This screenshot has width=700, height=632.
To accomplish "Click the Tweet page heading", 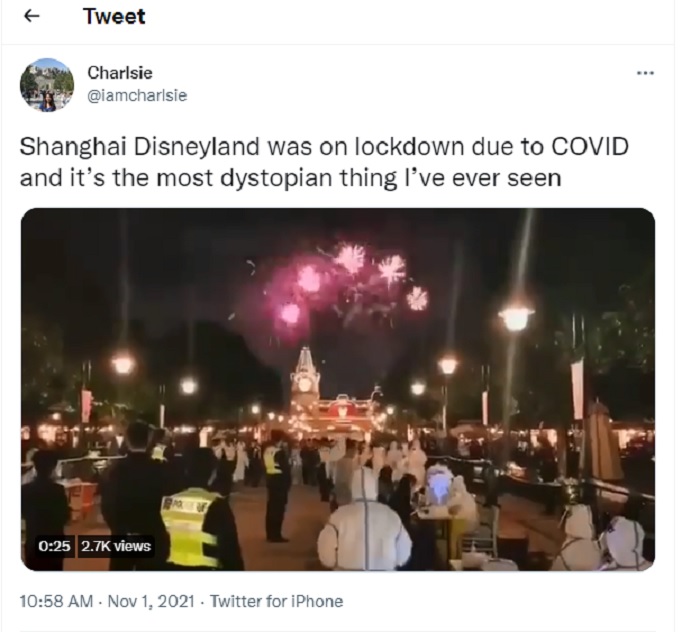I will 114,17.
